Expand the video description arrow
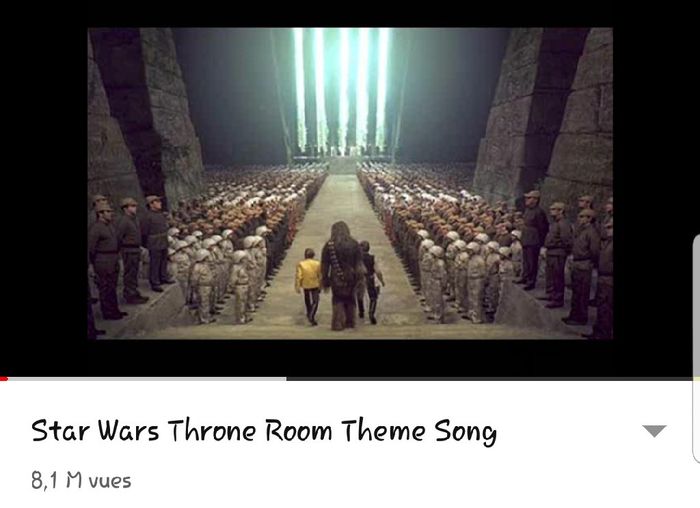This screenshot has width=700, height=508. tap(654, 431)
